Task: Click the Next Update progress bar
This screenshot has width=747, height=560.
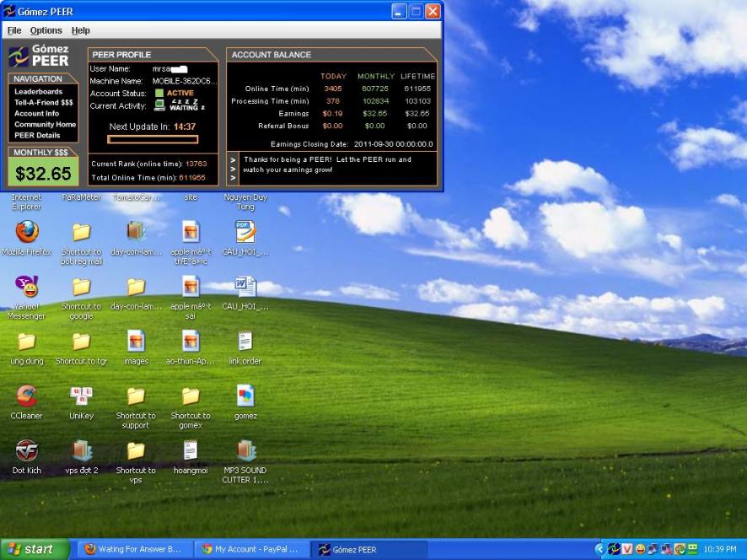Action: (x=153, y=140)
